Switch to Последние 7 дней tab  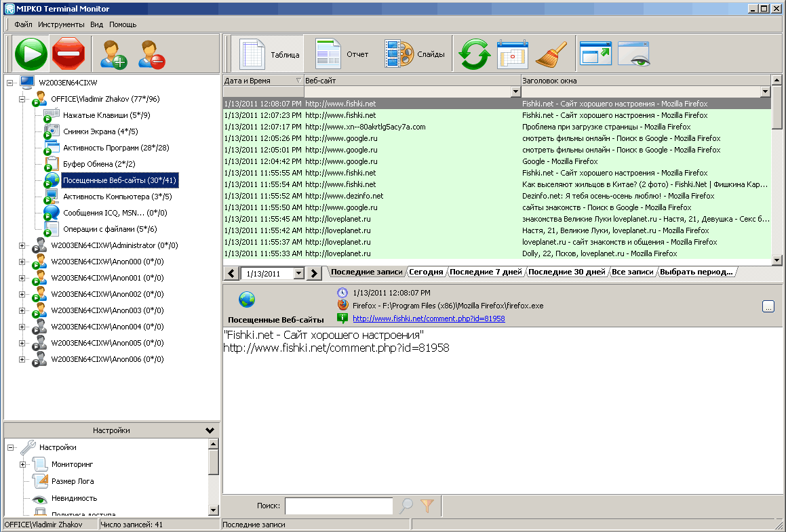[486, 272]
